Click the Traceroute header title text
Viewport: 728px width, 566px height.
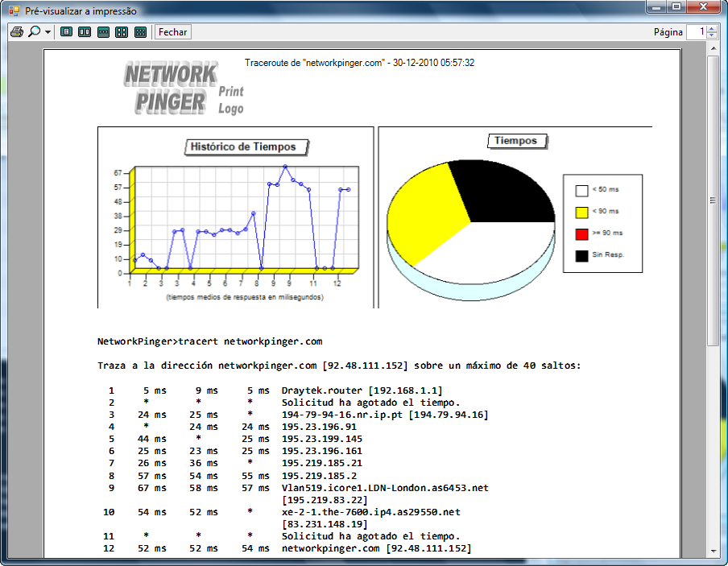coord(359,63)
